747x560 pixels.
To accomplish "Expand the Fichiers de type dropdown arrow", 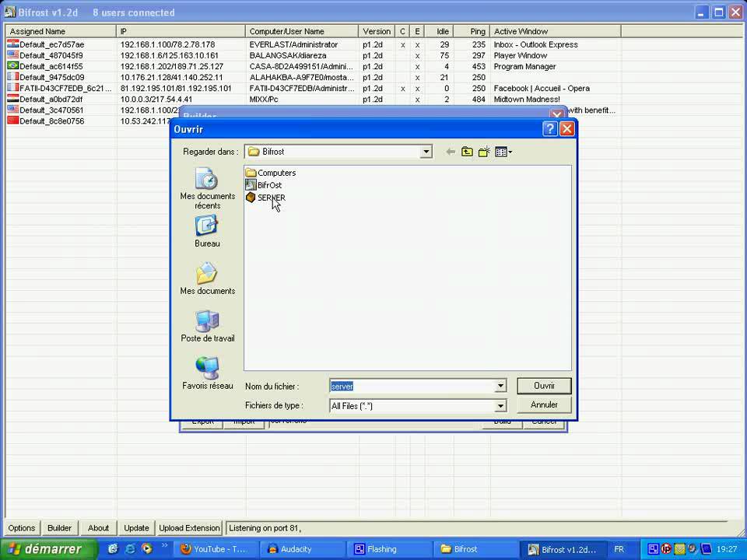I will [500, 406].
